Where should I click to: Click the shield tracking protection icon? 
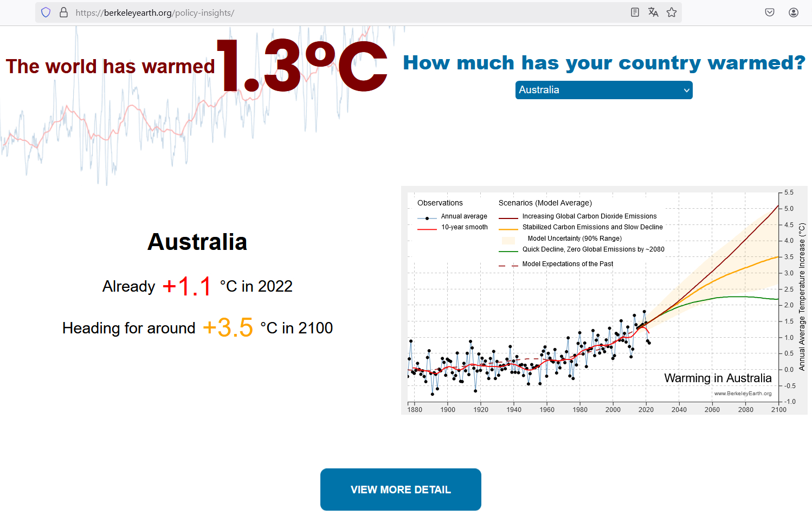pyautogui.click(x=46, y=12)
